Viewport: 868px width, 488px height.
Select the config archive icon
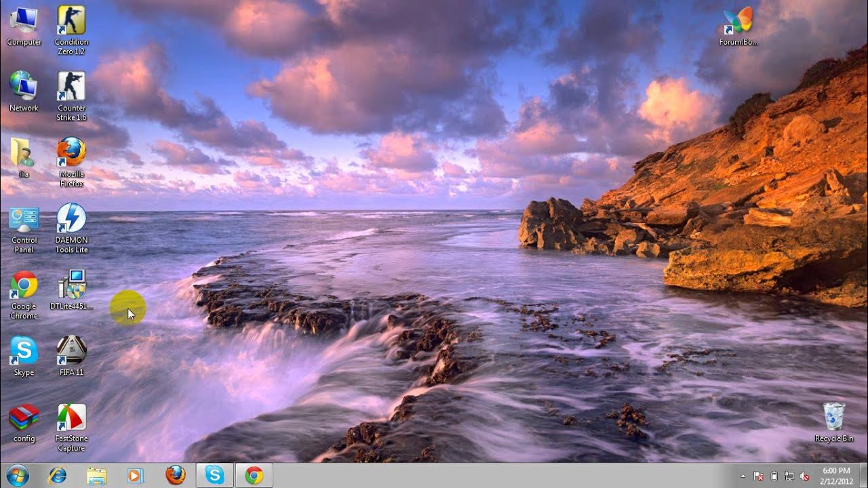(24, 422)
